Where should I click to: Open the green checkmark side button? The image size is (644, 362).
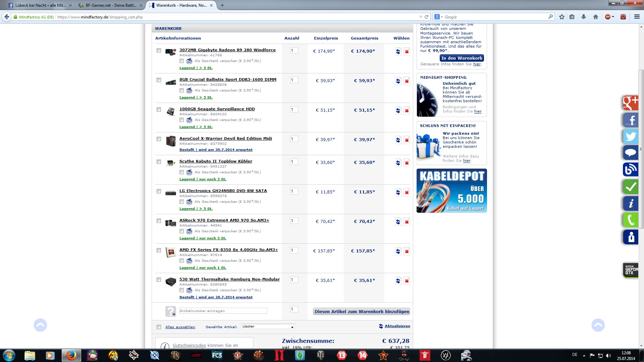click(x=631, y=187)
